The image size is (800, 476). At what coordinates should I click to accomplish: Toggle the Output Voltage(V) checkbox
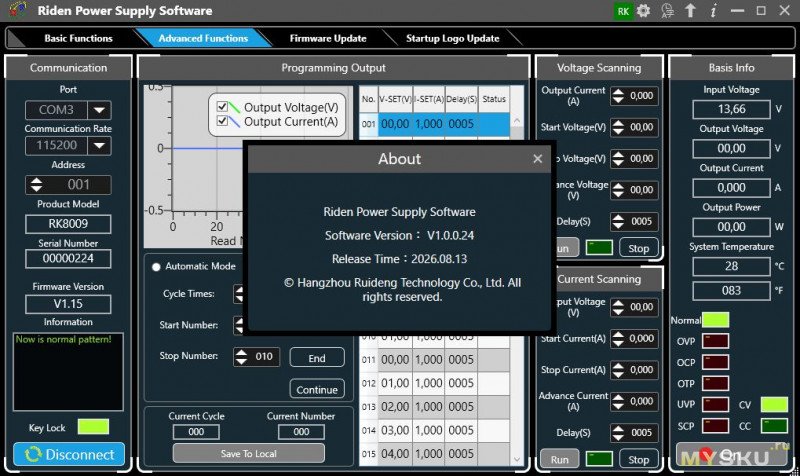[222, 107]
